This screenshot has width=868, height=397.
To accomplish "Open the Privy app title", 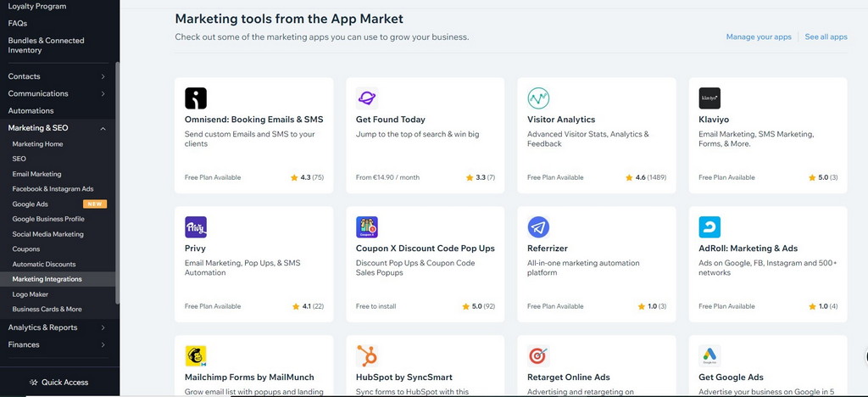I will tap(195, 249).
